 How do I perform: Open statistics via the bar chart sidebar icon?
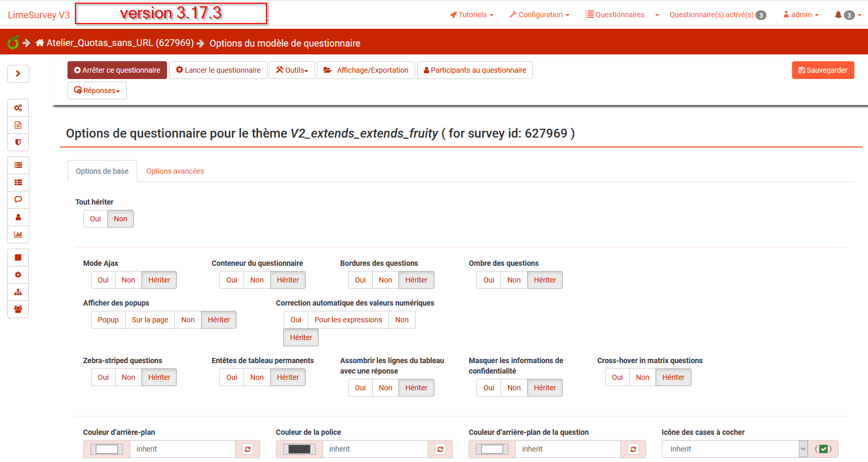(x=18, y=234)
